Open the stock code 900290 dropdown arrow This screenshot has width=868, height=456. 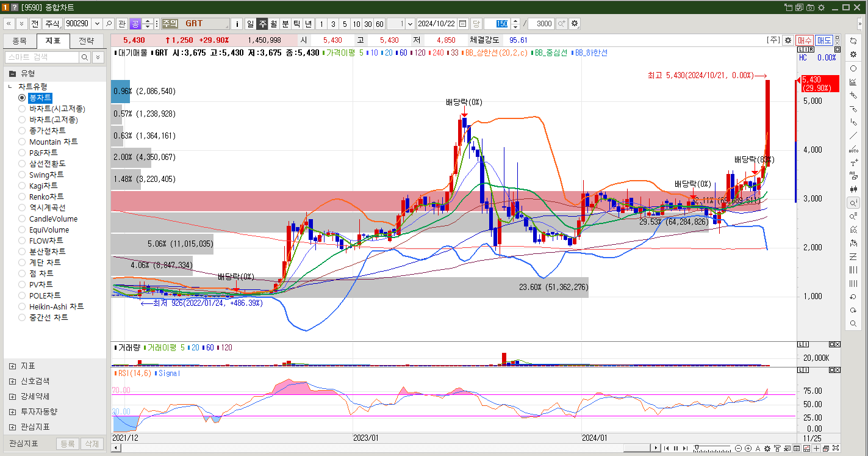coord(96,24)
